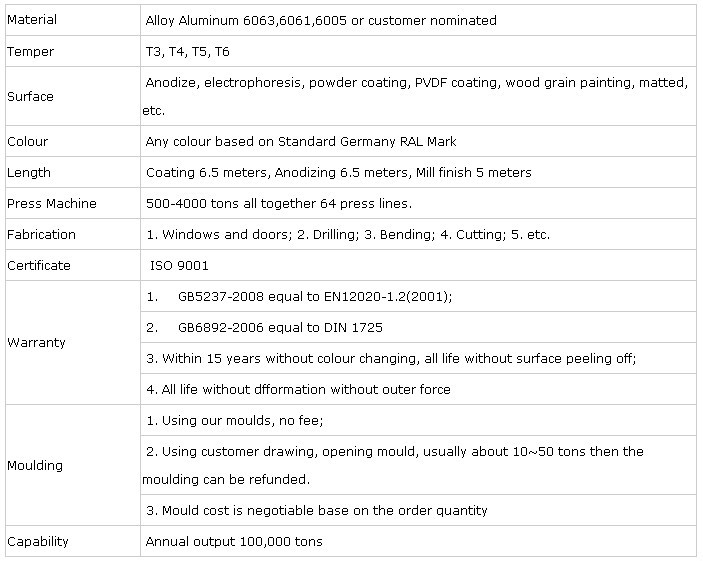
Task: Click the Material row label
Action: (32, 20)
